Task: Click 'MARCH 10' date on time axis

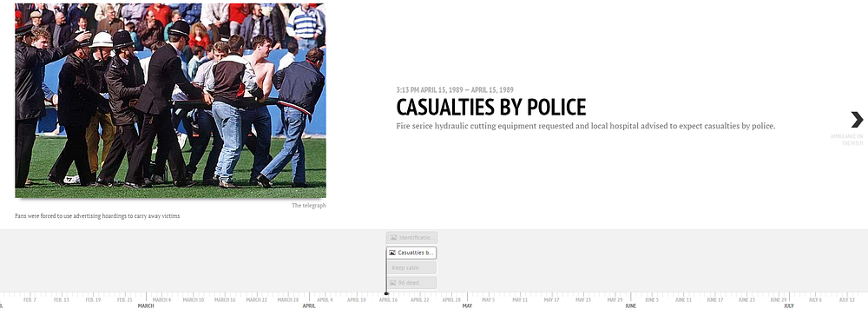Action: (x=194, y=300)
